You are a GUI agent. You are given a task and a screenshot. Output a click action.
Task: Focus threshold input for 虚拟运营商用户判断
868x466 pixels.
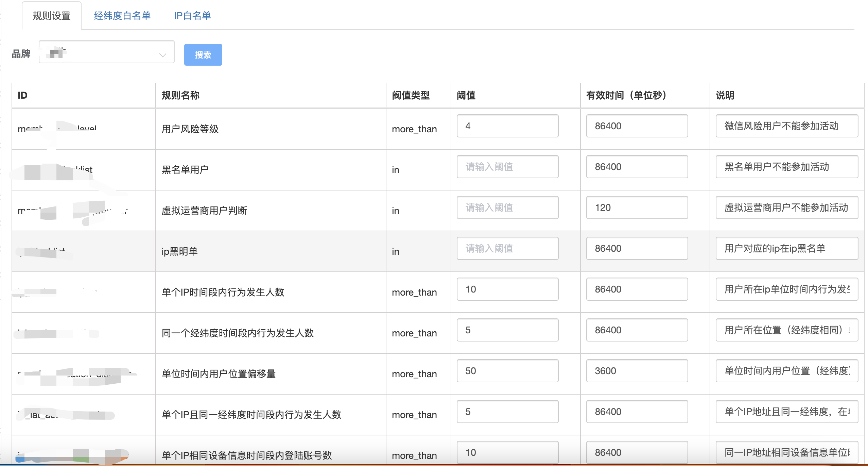507,207
